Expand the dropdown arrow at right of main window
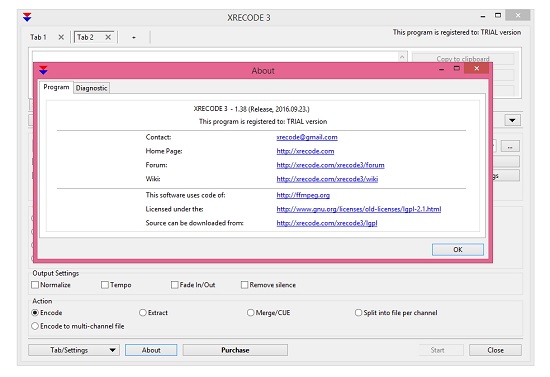The width and height of the screenshot is (550, 377). tap(512, 120)
